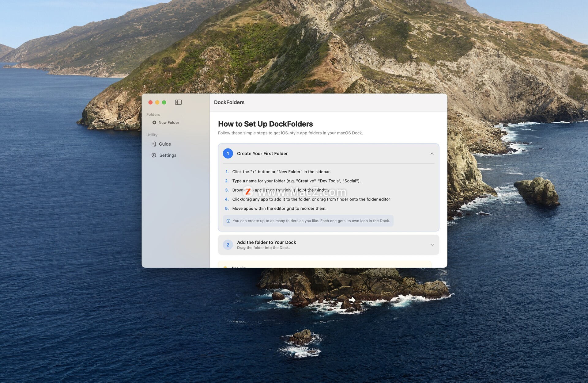Expand the Add the folder to Your Dock section
588x383 pixels.
point(432,245)
